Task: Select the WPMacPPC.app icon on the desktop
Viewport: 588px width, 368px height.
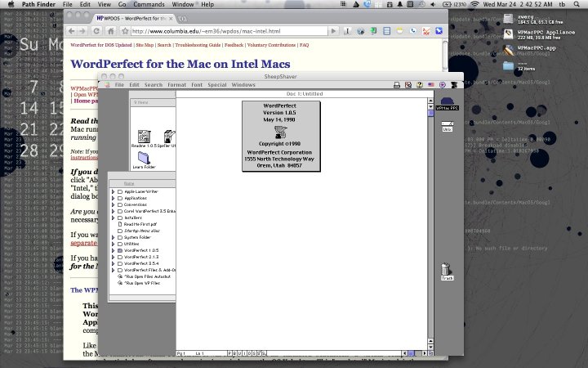Action: pyautogui.click(x=508, y=50)
